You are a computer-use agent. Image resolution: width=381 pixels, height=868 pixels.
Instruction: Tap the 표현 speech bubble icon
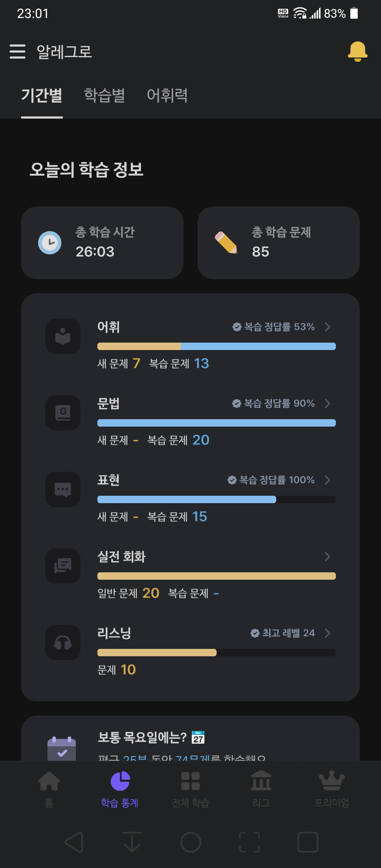[63, 489]
